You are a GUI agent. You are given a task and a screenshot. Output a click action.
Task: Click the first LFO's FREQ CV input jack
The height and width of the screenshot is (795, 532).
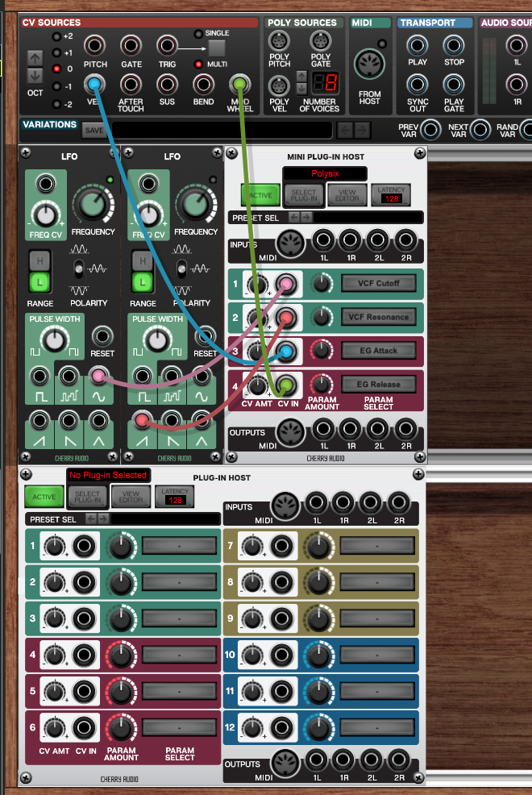tap(46, 184)
